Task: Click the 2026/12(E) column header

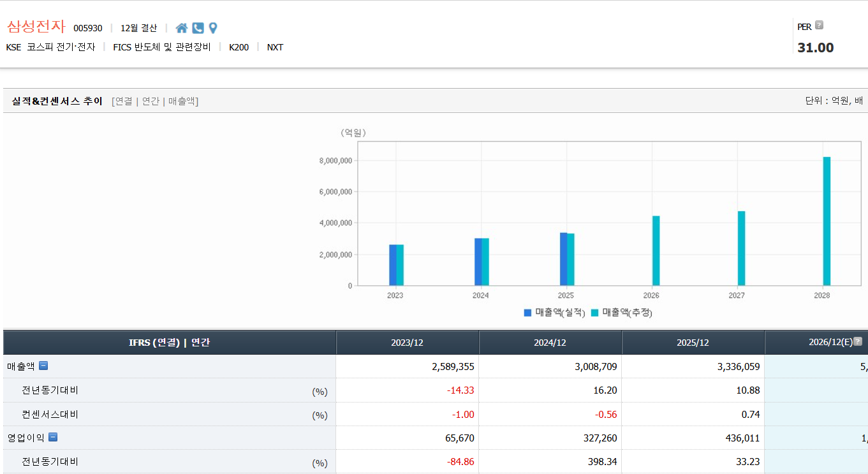Action: tap(816, 343)
